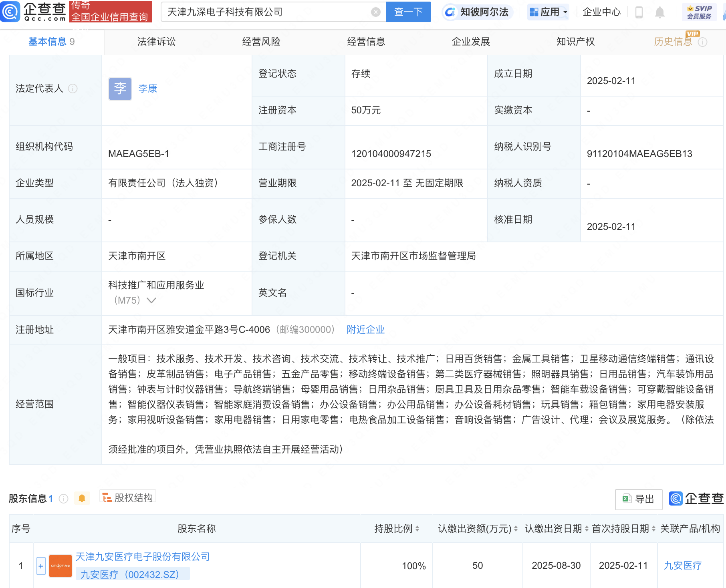
Task: Click the Qichacha logo at top left
Action: [33, 12]
